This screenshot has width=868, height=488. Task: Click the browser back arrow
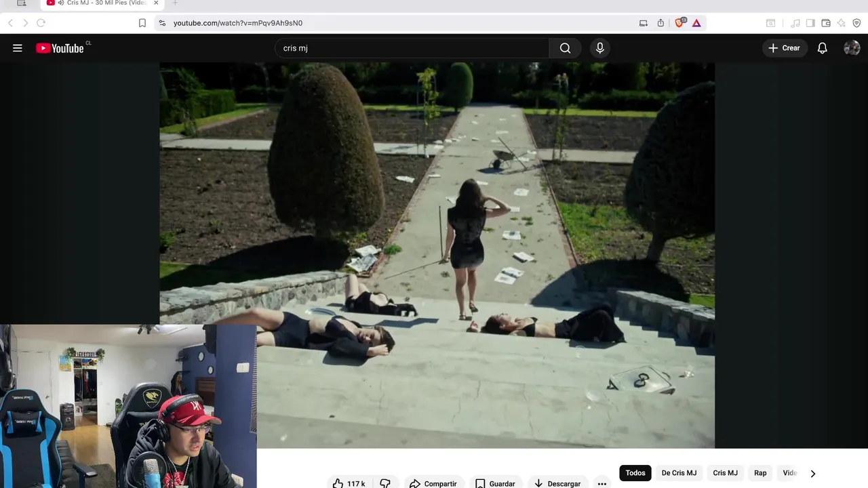pyautogui.click(x=10, y=23)
